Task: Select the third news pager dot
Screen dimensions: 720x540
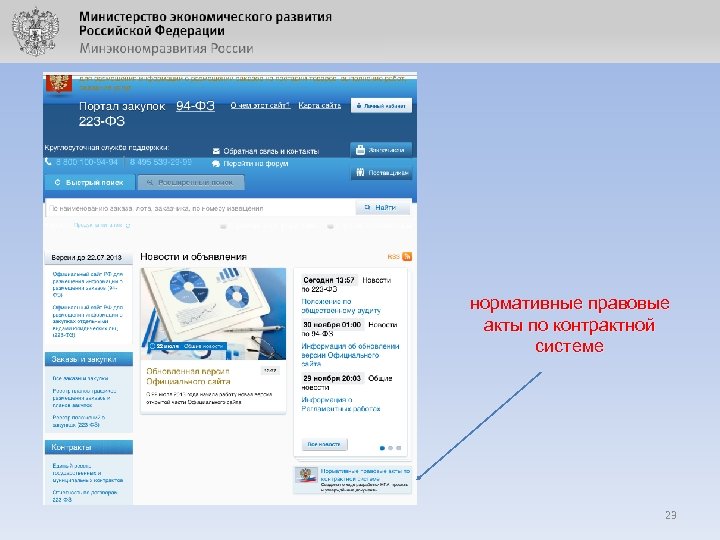Action: (399, 448)
